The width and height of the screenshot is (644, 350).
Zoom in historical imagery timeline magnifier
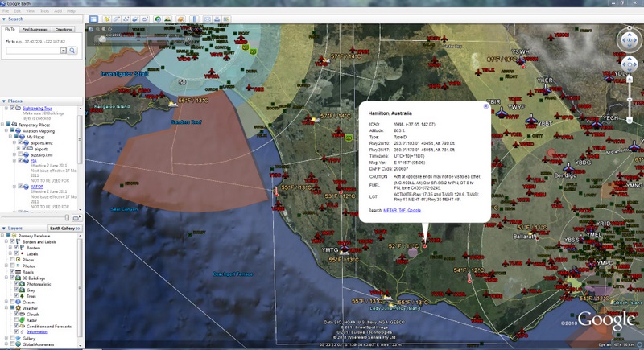tap(105, 30)
